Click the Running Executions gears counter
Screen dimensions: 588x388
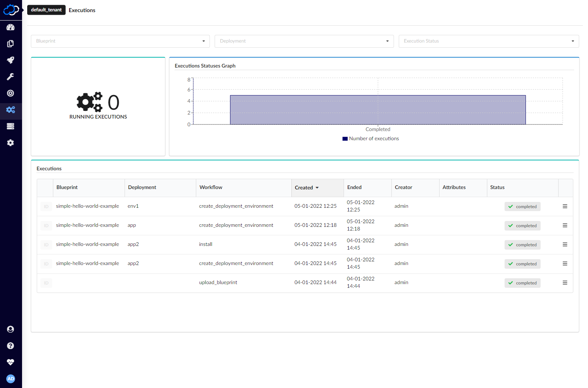click(x=98, y=106)
